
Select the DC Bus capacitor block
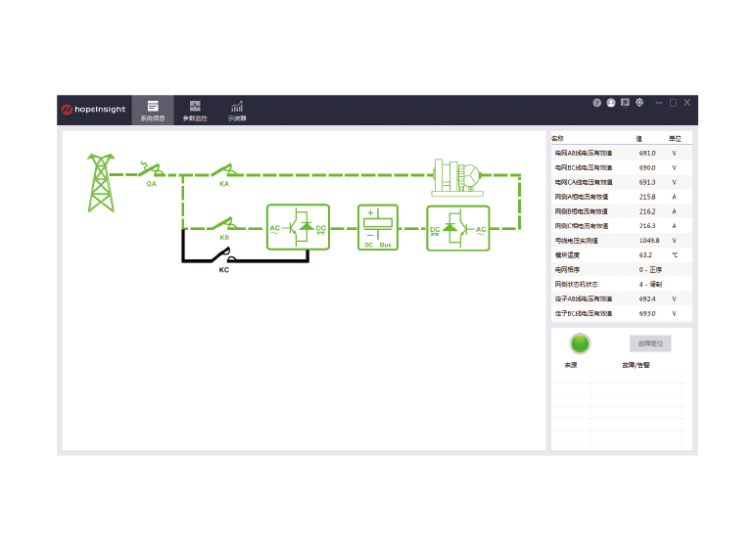tap(379, 227)
